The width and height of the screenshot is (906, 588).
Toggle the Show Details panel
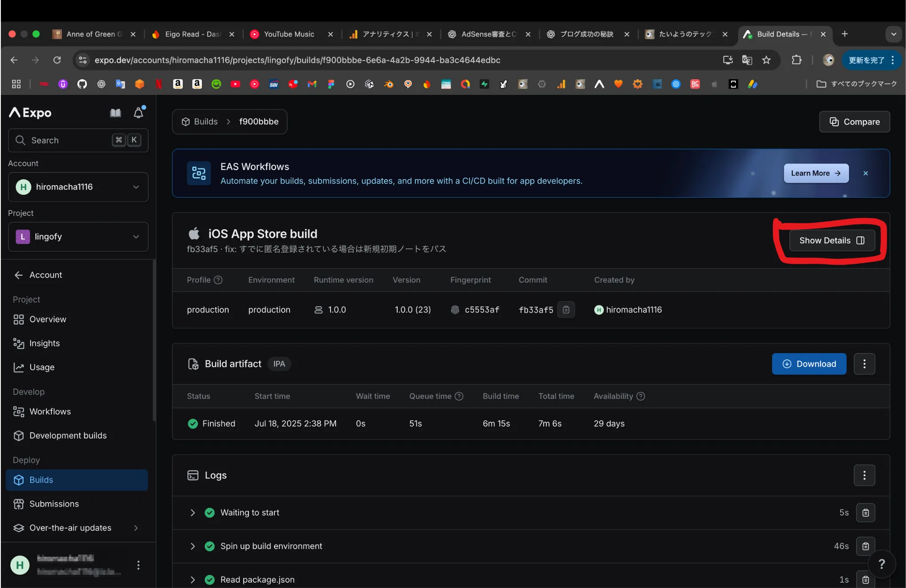tap(831, 241)
